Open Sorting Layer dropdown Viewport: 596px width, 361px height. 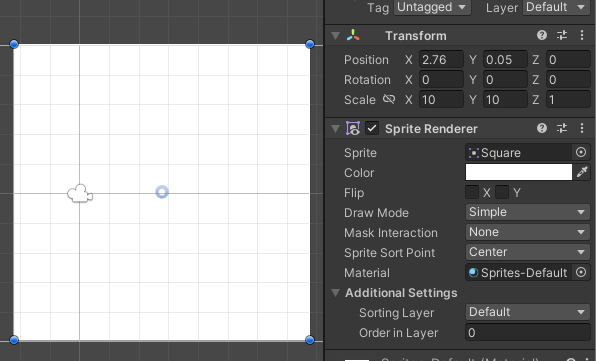[528, 312]
